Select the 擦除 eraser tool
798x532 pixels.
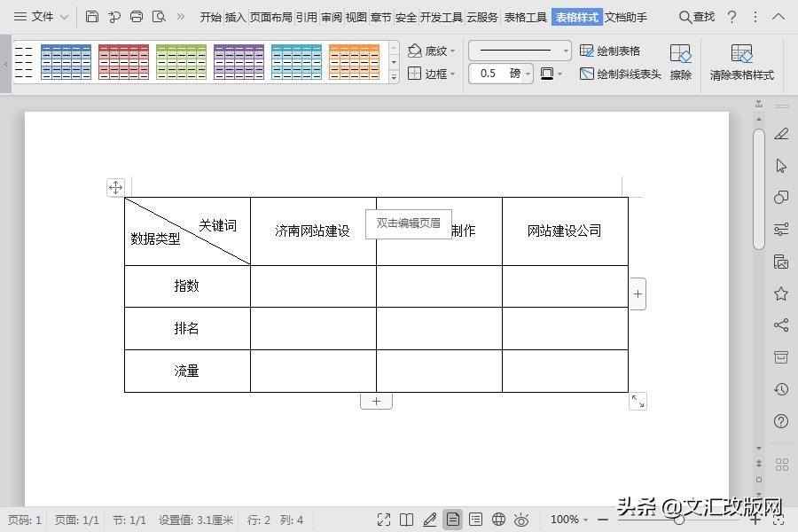tap(680, 60)
